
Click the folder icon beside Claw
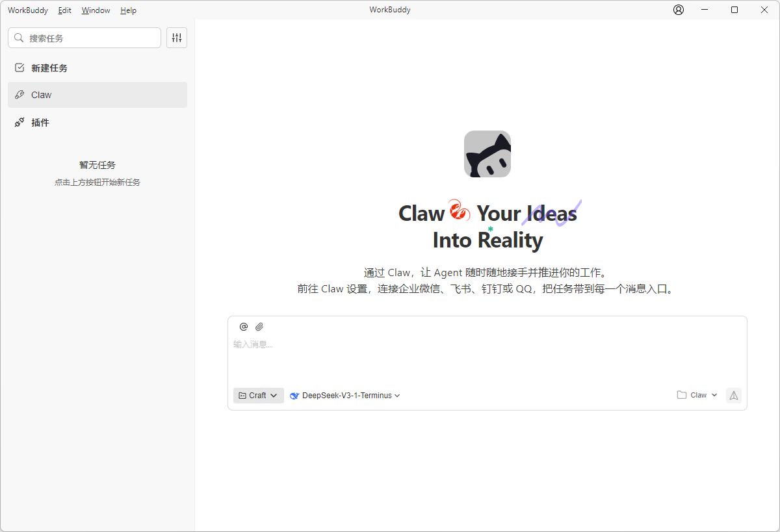click(x=682, y=395)
